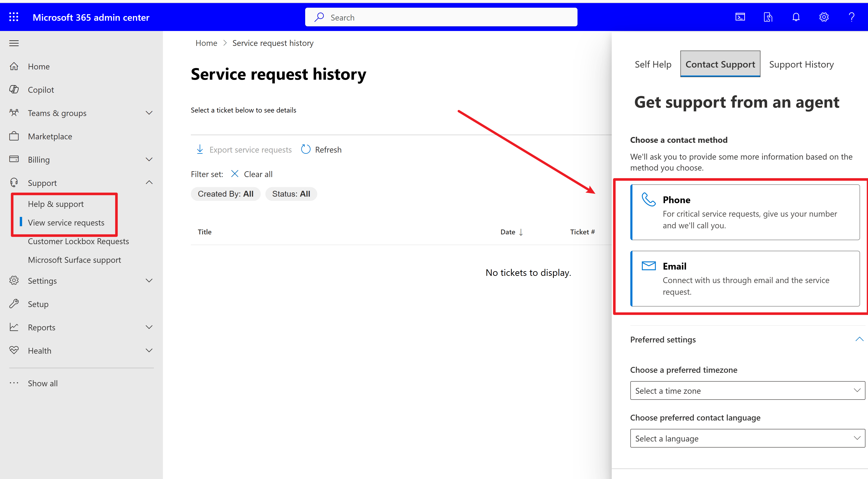Image resolution: width=868 pixels, height=479 pixels.
Task: Expand the Health section chevron
Action: coord(149,350)
